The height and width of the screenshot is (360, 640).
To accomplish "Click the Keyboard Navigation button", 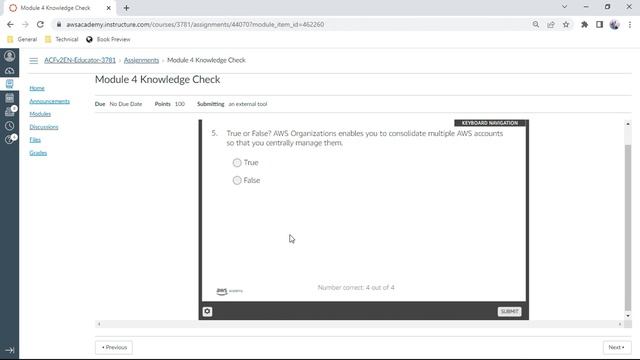I will coord(490,123).
